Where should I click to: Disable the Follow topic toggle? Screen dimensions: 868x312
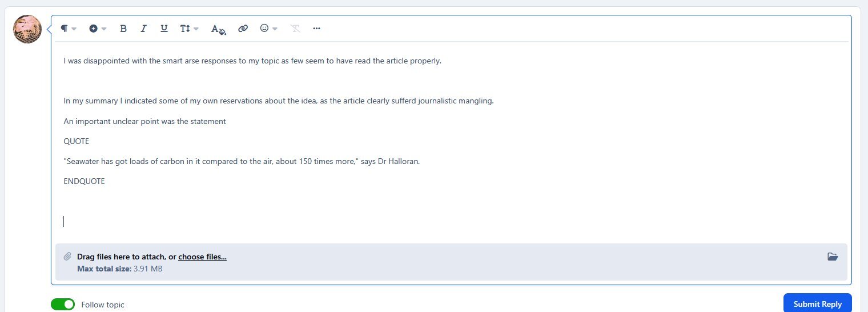(x=63, y=304)
